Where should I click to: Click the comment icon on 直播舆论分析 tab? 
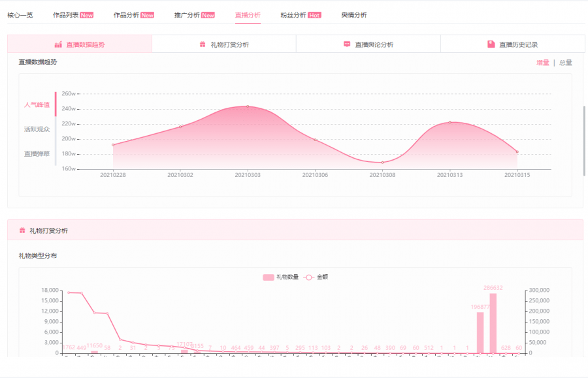click(x=347, y=43)
